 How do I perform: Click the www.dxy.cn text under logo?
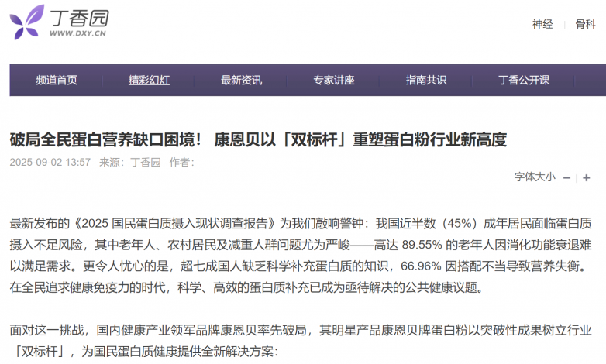(78, 34)
